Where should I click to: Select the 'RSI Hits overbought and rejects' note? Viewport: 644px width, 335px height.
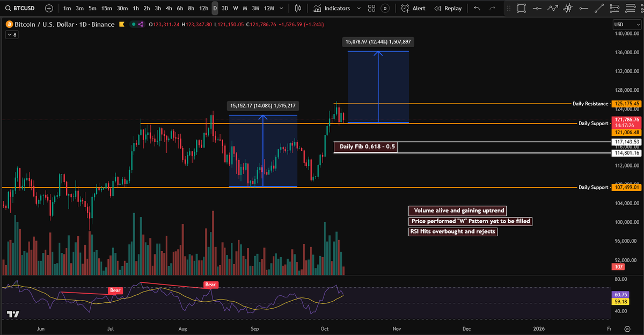pos(453,231)
